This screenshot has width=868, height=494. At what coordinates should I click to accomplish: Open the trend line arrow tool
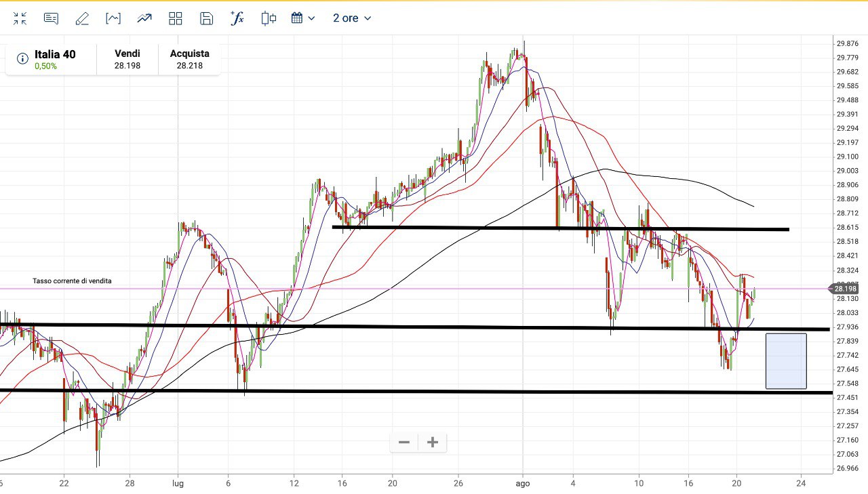pos(144,18)
